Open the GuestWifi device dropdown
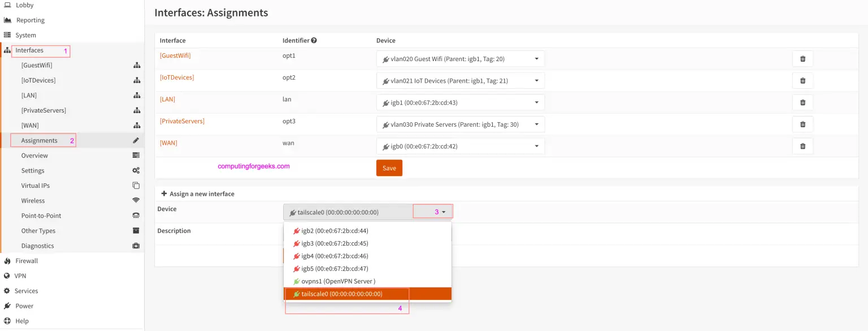Screen dimensions: 868x331 (x=460, y=59)
